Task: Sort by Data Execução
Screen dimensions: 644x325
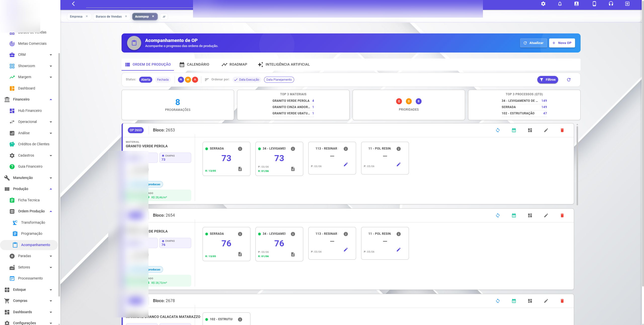Action: click(x=247, y=80)
